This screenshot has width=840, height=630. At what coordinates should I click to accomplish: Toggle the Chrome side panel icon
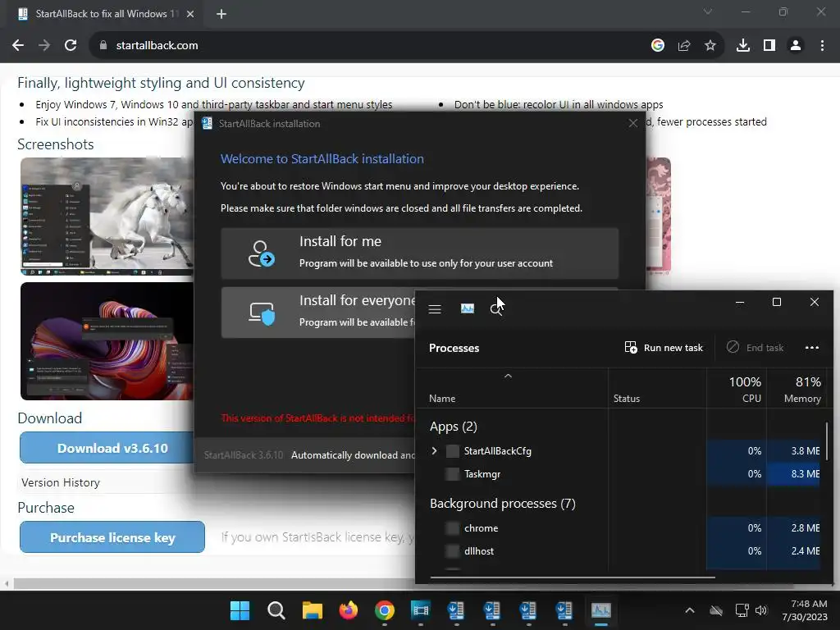[x=769, y=46]
